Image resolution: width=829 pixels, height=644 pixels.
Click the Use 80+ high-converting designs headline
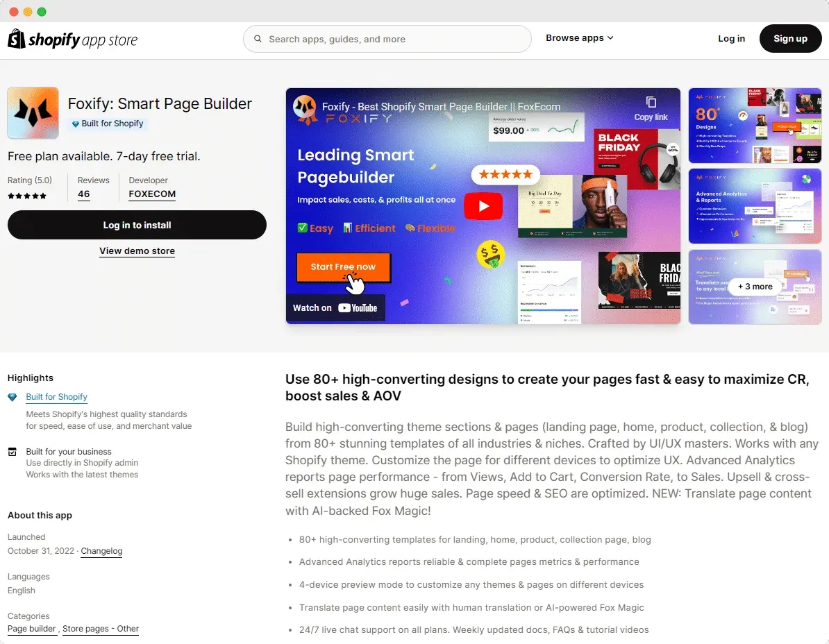click(546, 388)
